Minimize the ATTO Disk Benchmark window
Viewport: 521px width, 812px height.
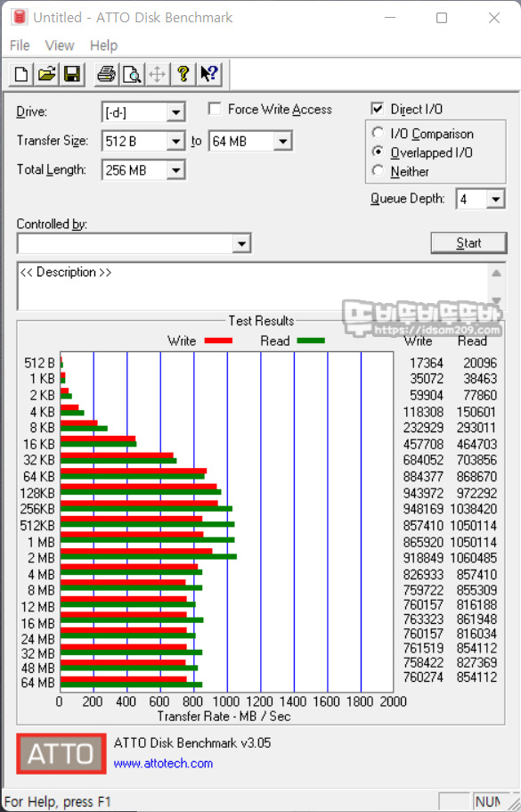[x=390, y=18]
